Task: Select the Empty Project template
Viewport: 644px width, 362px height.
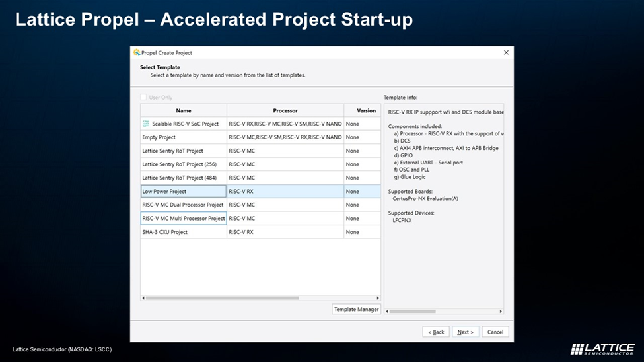Action: (159, 137)
